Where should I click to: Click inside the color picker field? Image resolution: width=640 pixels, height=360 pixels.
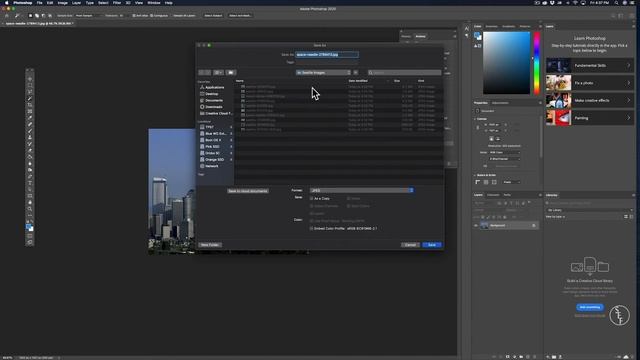pos(507,63)
